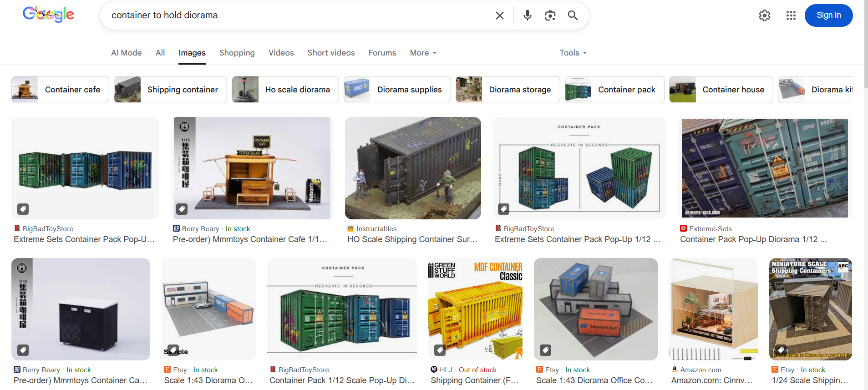Start voice search with microphone icon
The image size is (868, 390).
click(x=527, y=15)
